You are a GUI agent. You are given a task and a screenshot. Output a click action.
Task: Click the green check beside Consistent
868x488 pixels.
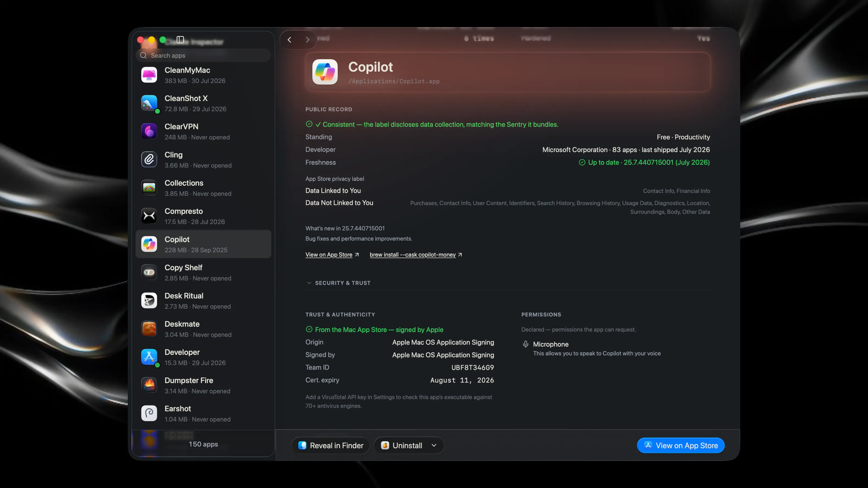click(x=309, y=124)
